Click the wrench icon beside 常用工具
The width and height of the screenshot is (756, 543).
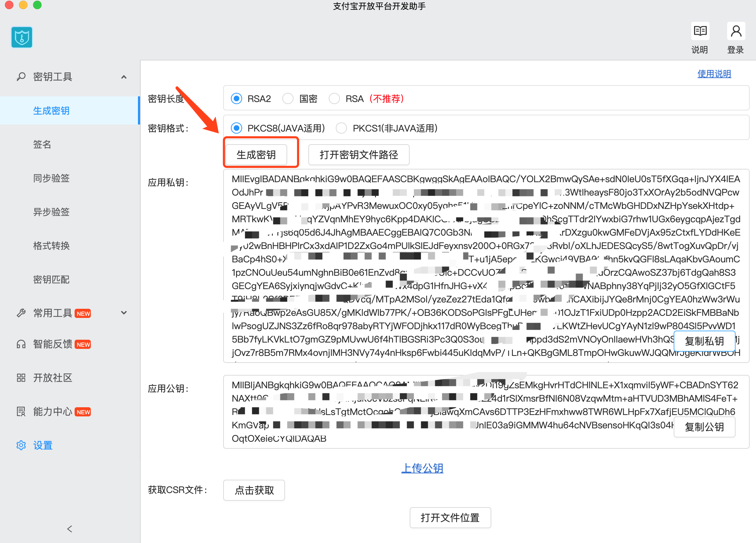(x=21, y=313)
